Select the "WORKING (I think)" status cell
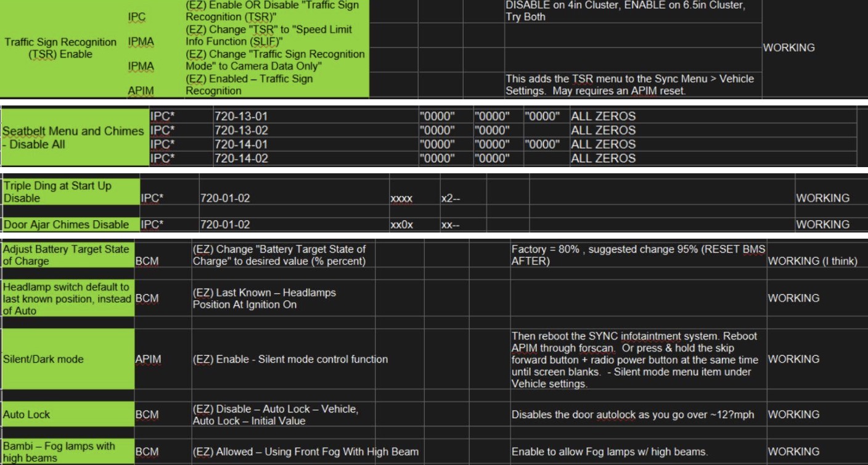Screen dimensions: 868x465 [x=812, y=261]
